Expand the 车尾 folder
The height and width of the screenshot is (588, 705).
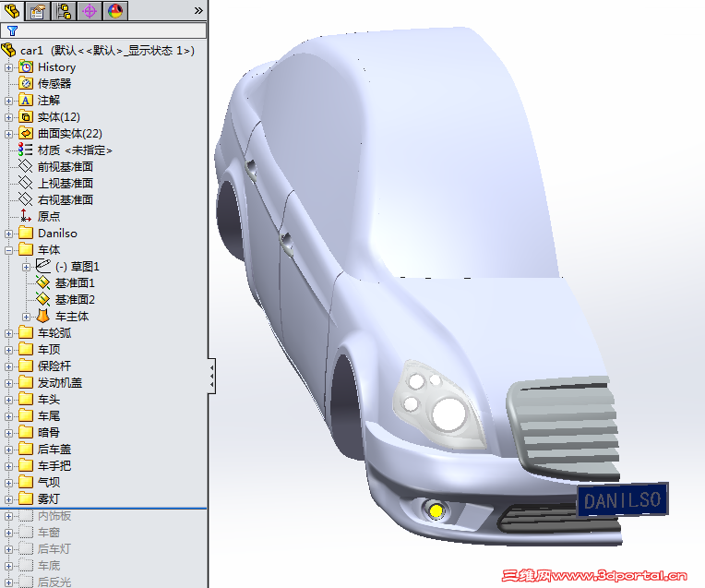coord(8,417)
